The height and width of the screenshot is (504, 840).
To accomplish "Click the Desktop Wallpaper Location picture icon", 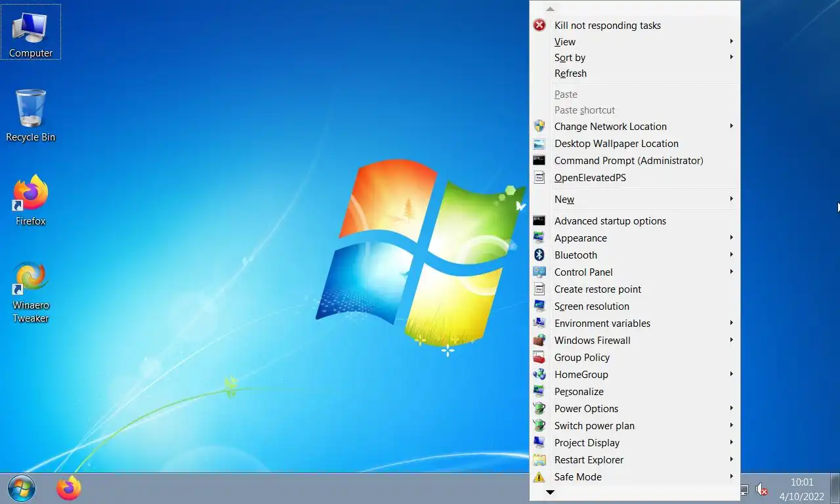I will pyautogui.click(x=539, y=144).
